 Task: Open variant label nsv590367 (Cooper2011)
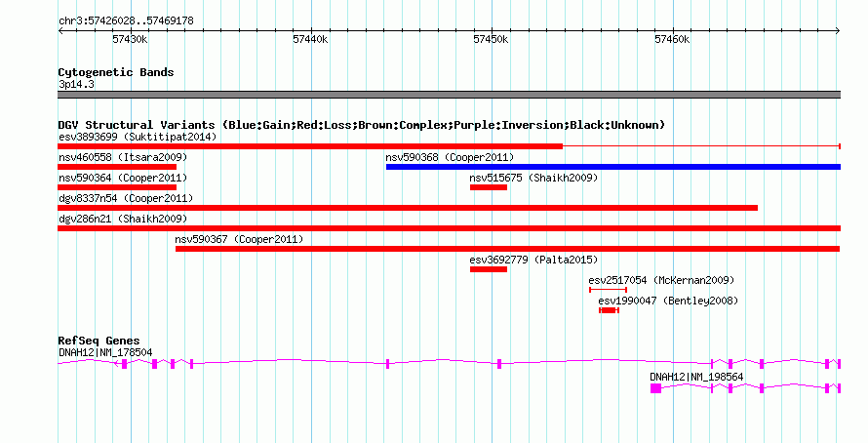coord(239,239)
